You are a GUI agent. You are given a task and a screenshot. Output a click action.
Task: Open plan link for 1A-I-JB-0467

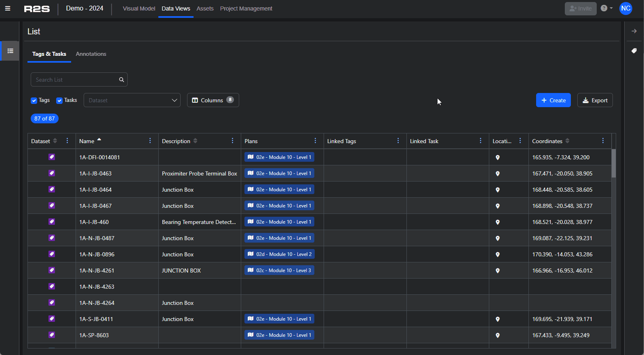pos(279,206)
